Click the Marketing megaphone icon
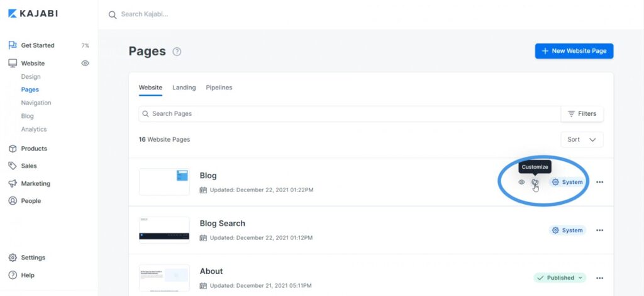644x296 pixels. pos(13,183)
